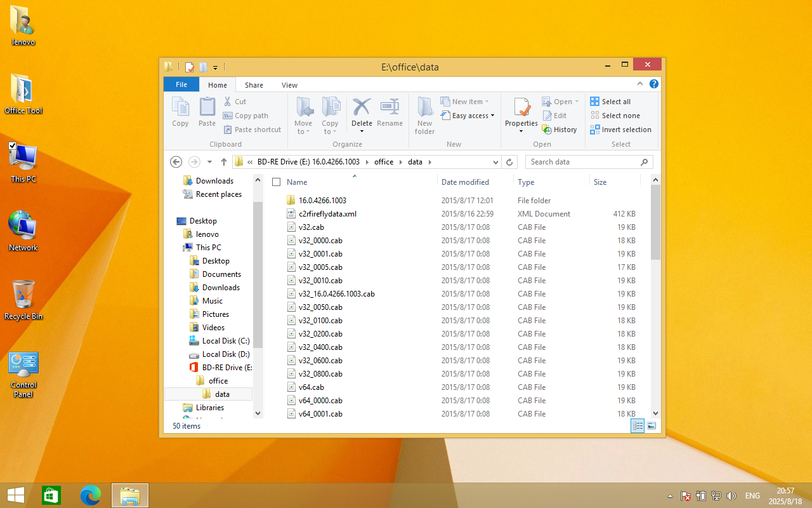
Task: Open the View ribbon tab
Action: 289,85
